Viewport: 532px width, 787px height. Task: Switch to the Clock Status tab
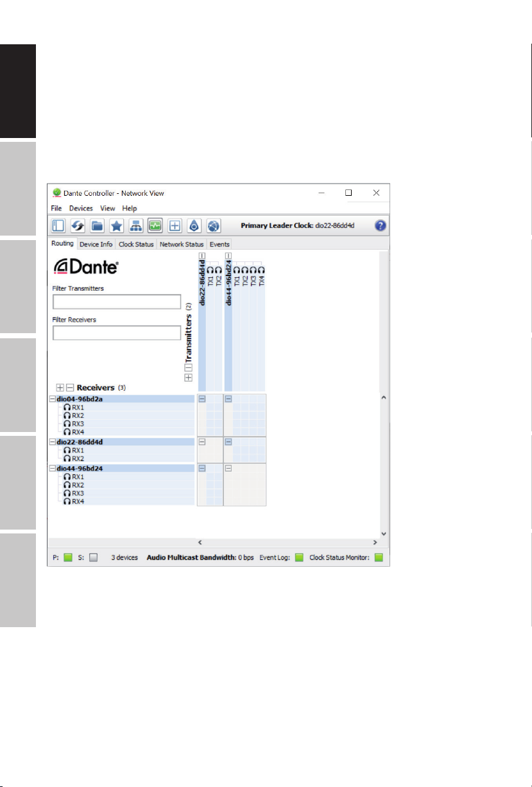[x=136, y=244]
